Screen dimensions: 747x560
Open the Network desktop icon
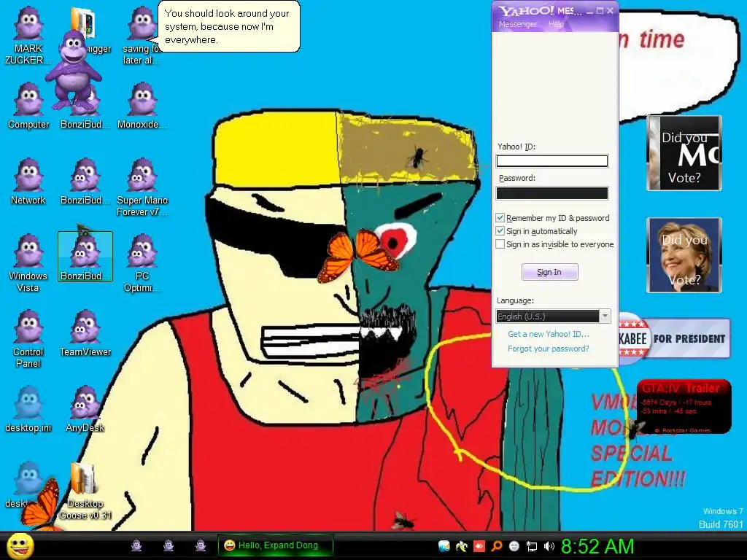click(x=28, y=182)
